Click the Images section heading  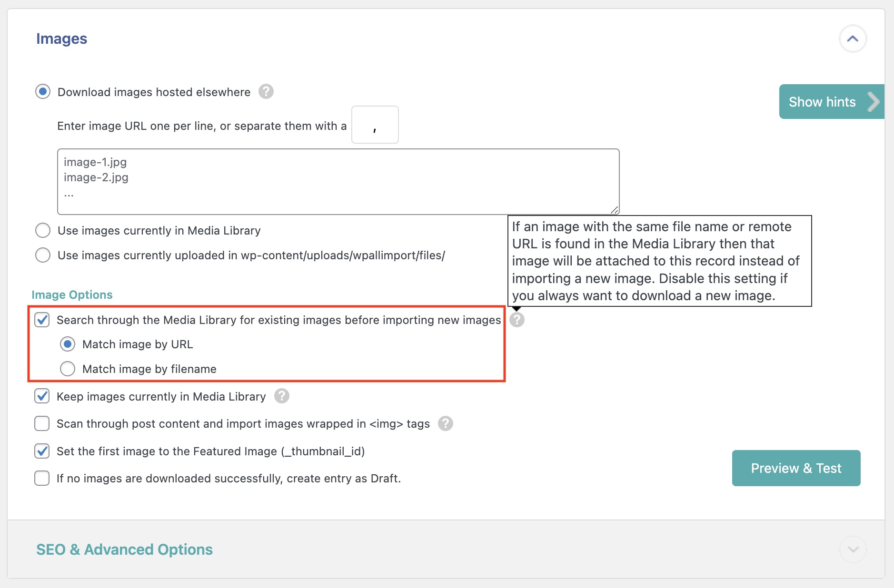coord(61,39)
